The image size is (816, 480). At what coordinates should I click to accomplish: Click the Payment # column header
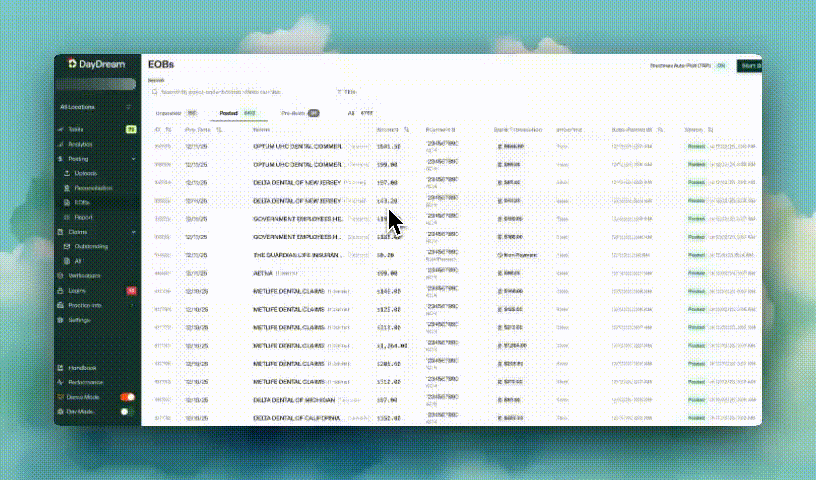pos(440,130)
